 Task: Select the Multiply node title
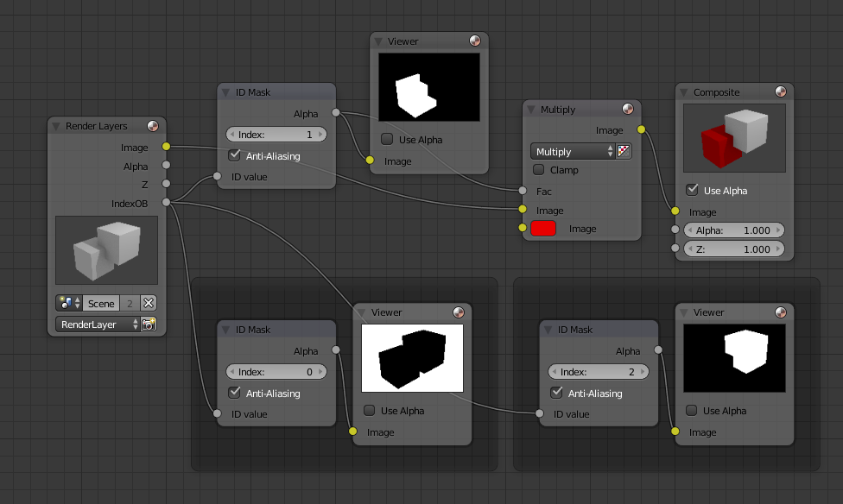pos(557,110)
